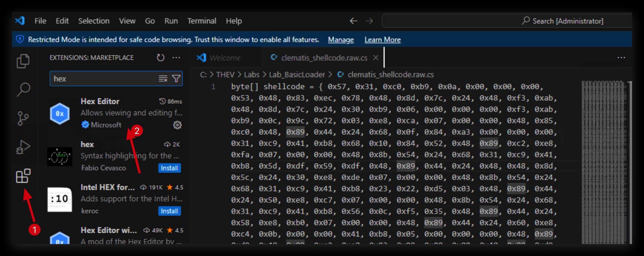The width and height of the screenshot is (644, 256).
Task: Open the Extensions view icon
Action: coord(23,176)
